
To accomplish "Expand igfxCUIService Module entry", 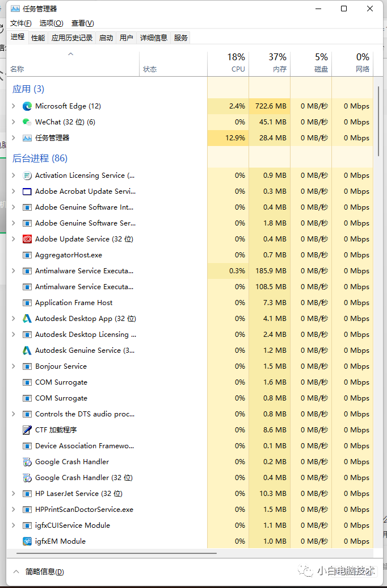I will pos(14,526).
